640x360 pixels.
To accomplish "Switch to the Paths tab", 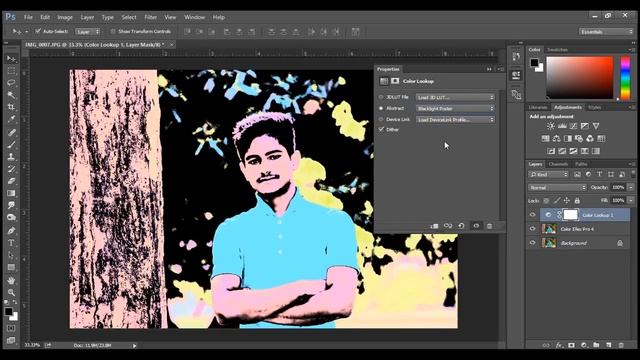I will click(x=581, y=164).
